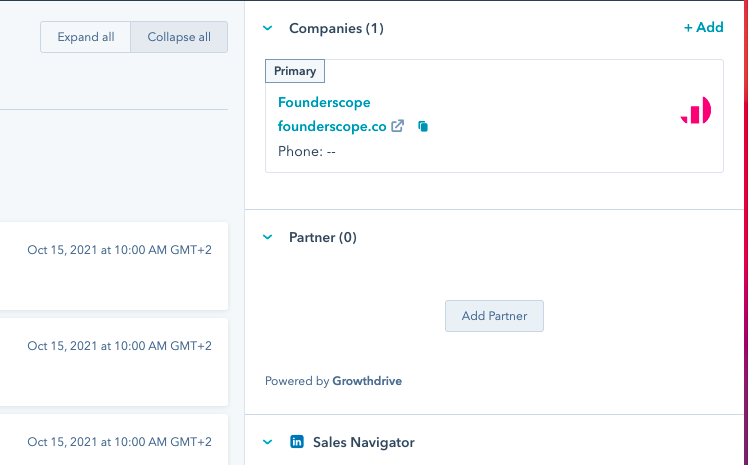
Task: Click the Sales Navigator section title
Action: (363, 442)
